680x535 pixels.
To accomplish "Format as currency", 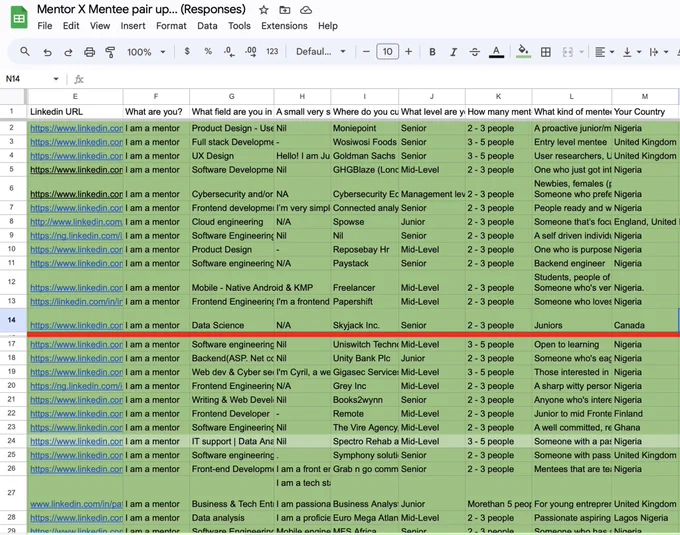I will (x=187, y=52).
